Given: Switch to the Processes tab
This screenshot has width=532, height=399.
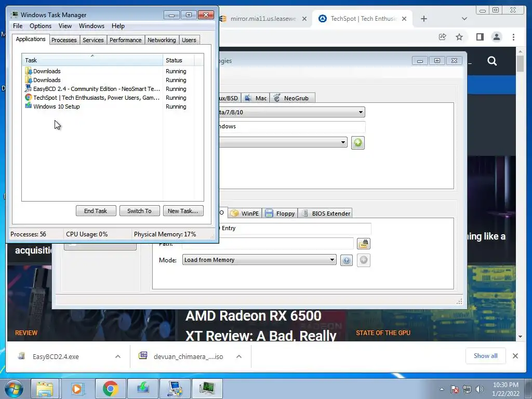Looking at the screenshot, I should click(64, 40).
